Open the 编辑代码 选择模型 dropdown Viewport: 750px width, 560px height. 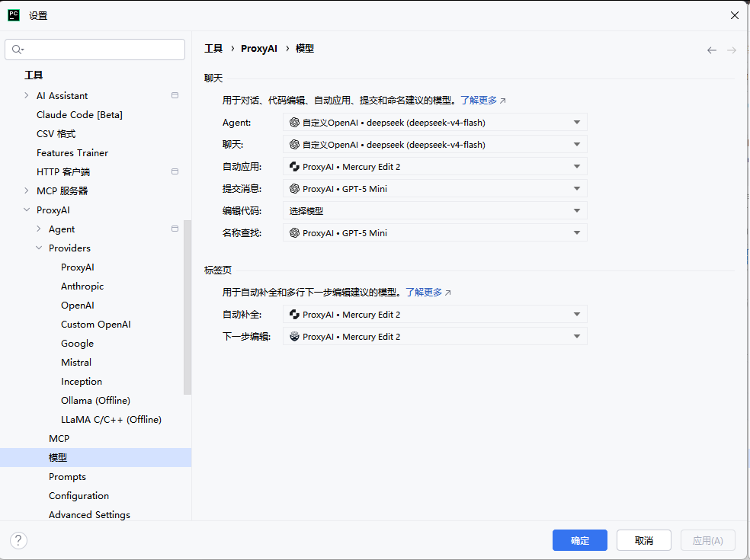(x=434, y=210)
